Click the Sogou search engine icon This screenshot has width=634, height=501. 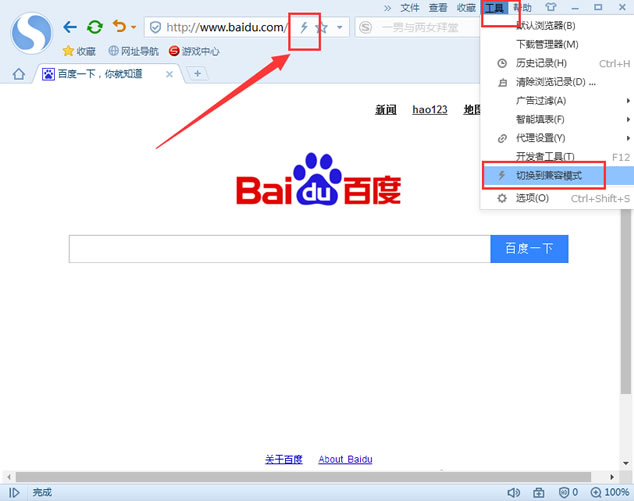366,27
